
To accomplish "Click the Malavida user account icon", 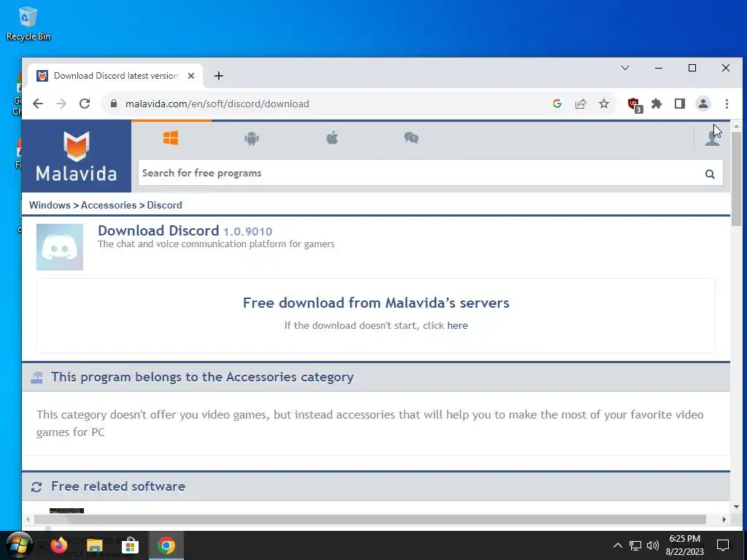I will click(x=712, y=139).
